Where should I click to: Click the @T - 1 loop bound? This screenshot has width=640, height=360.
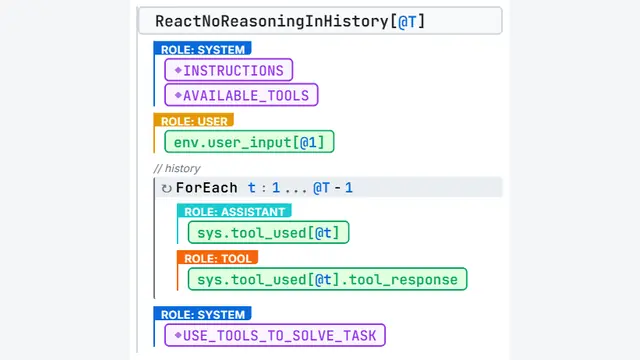coord(333,188)
